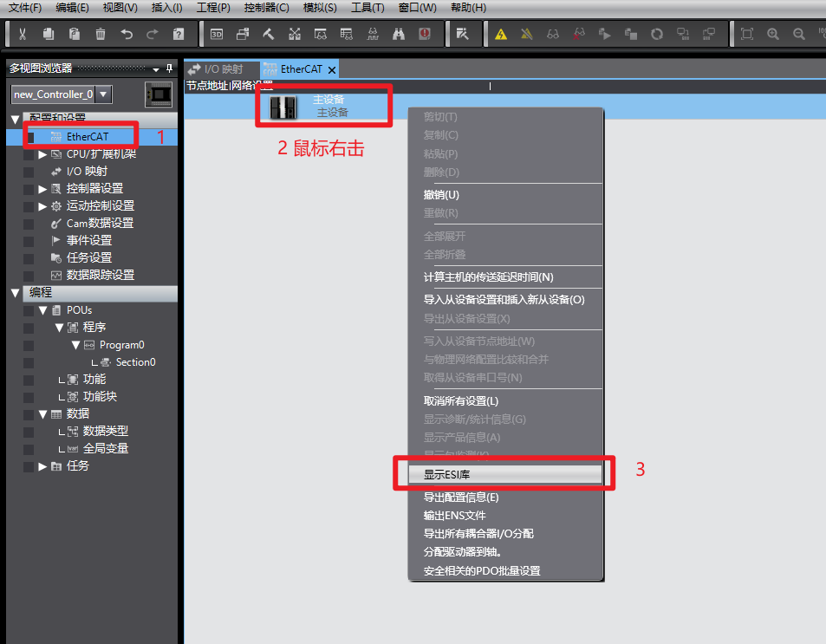Open the 工具(T) menu

click(367, 8)
